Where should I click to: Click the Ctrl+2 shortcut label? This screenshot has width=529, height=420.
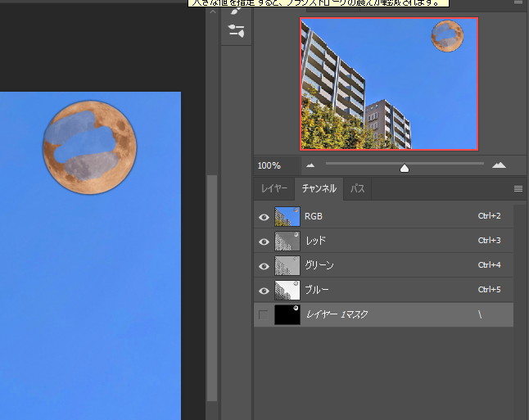click(489, 216)
